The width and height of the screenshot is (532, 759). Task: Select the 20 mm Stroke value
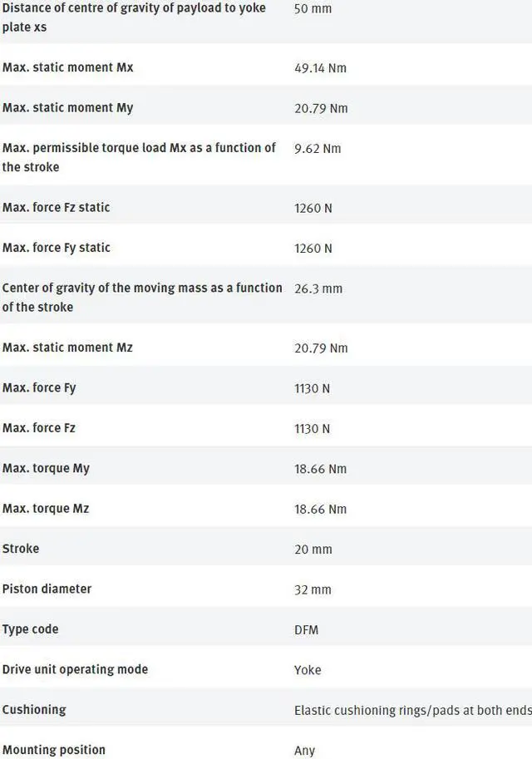click(x=313, y=550)
